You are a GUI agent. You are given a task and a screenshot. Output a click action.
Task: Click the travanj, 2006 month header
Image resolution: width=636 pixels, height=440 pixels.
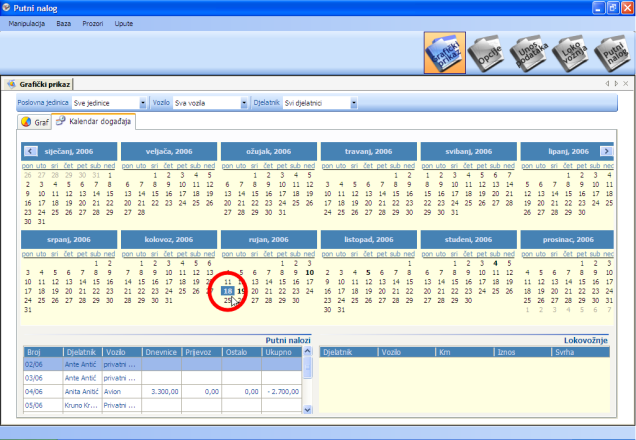pyautogui.click(x=369, y=151)
